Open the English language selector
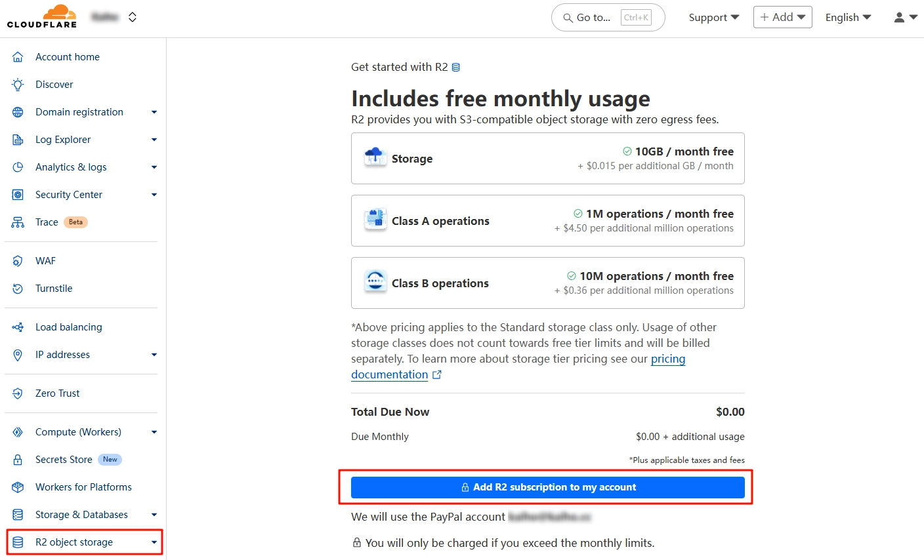The height and width of the screenshot is (560, 924). tap(848, 18)
